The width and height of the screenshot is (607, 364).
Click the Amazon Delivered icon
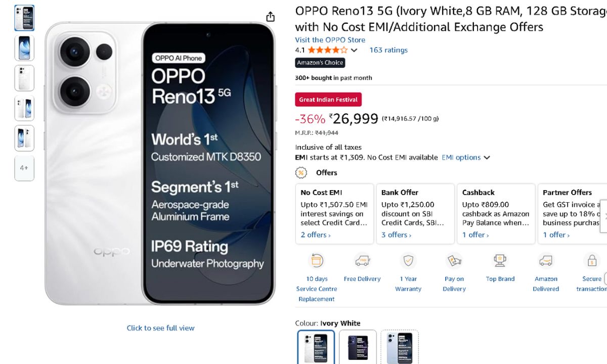pos(546,261)
